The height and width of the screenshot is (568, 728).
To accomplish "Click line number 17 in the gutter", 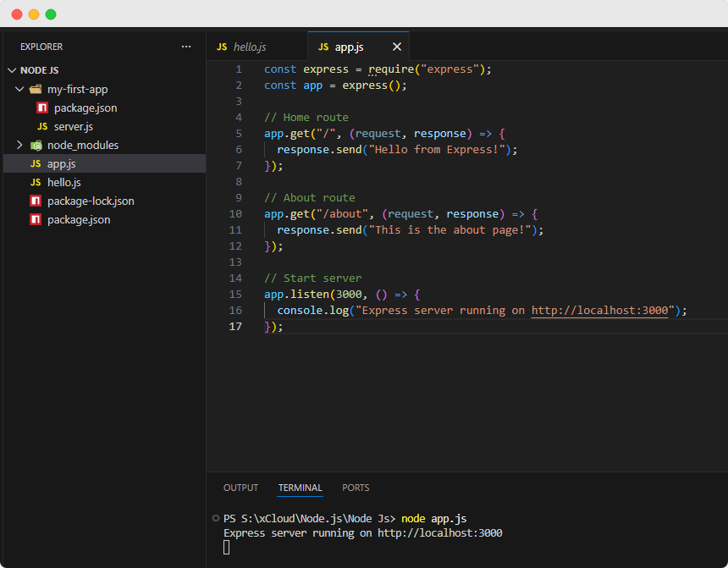I will [234, 327].
